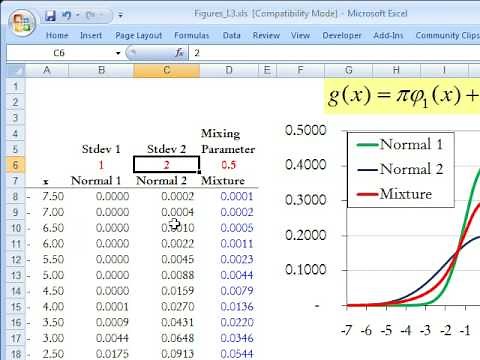Open the Page Layout tab
This screenshot has height=360, width=480.
(139, 35)
